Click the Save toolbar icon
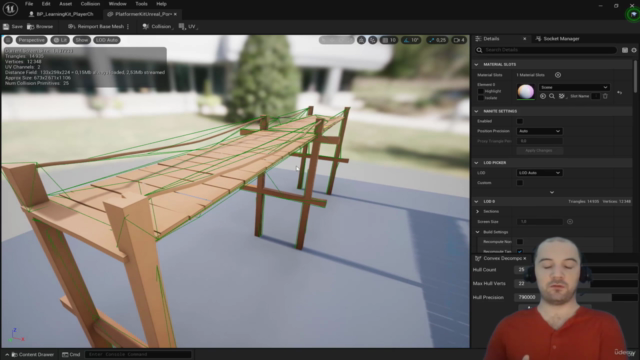 pos(6,27)
